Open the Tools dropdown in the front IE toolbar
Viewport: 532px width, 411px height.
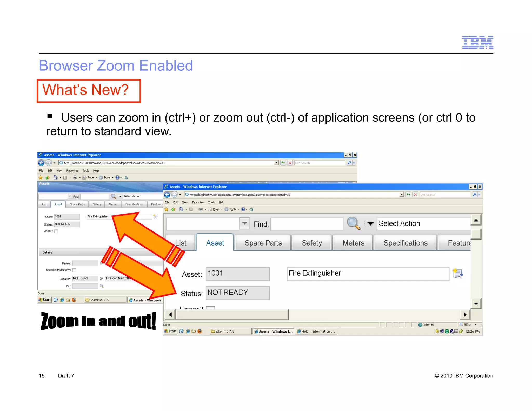(x=238, y=209)
